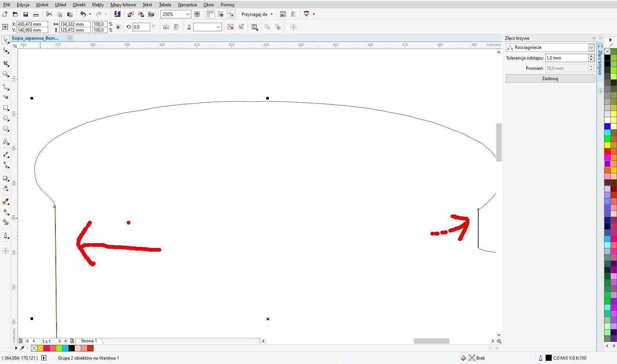The height and width of the screenshot is (364, 617).
Task: Click the Tolerancja odstępu input field
Action: click(566, 58)
